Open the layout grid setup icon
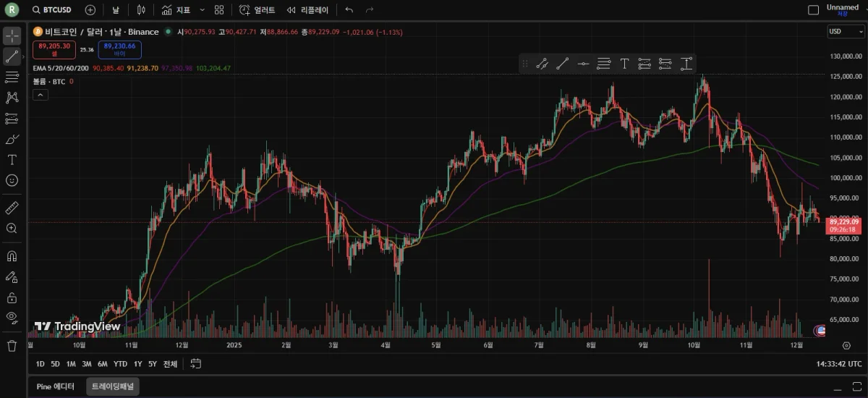Viewport: 868px width, 398px height. [219, 10]
